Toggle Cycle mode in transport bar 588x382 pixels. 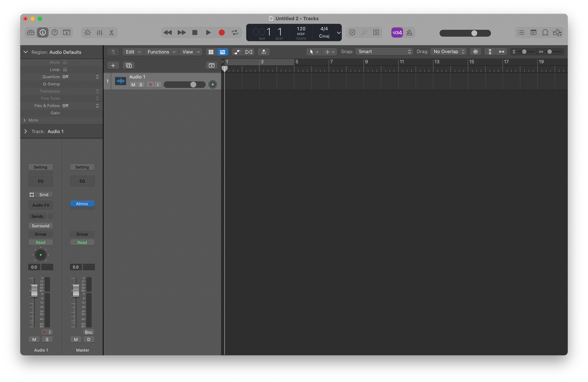tap(235, 33)
